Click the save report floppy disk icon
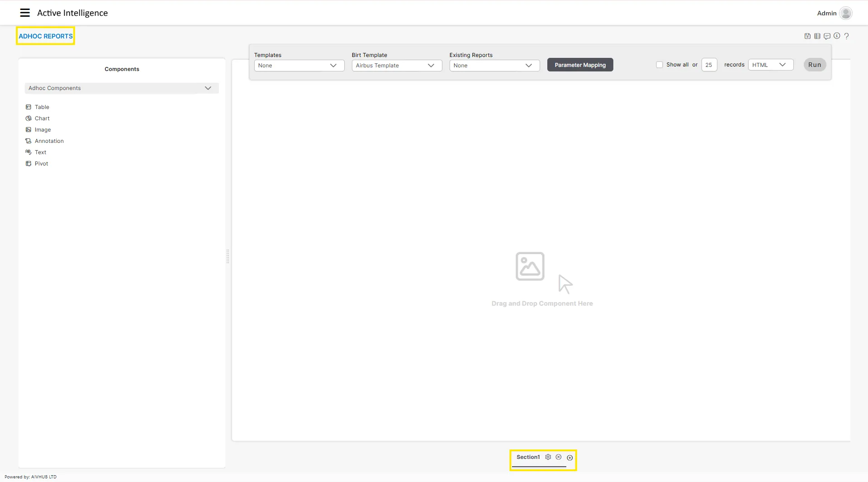868x482 pixels. tap(807, 36)
